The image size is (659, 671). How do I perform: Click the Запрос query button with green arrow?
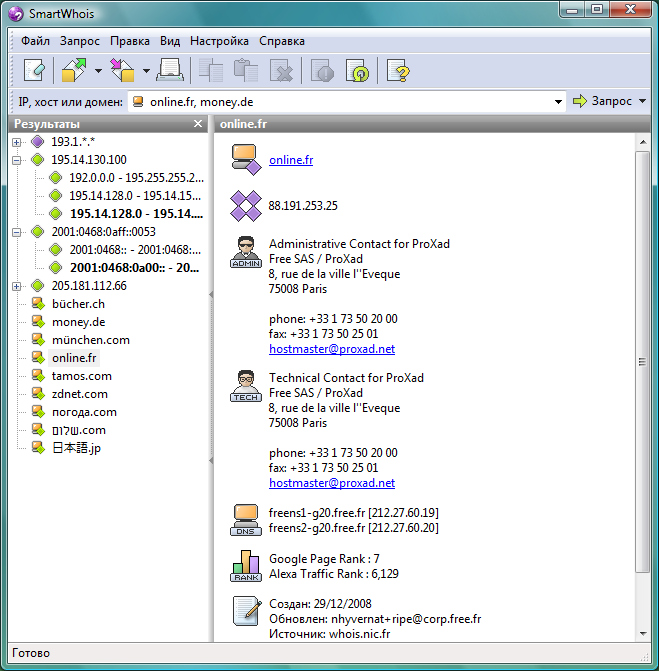coord(603,101)
